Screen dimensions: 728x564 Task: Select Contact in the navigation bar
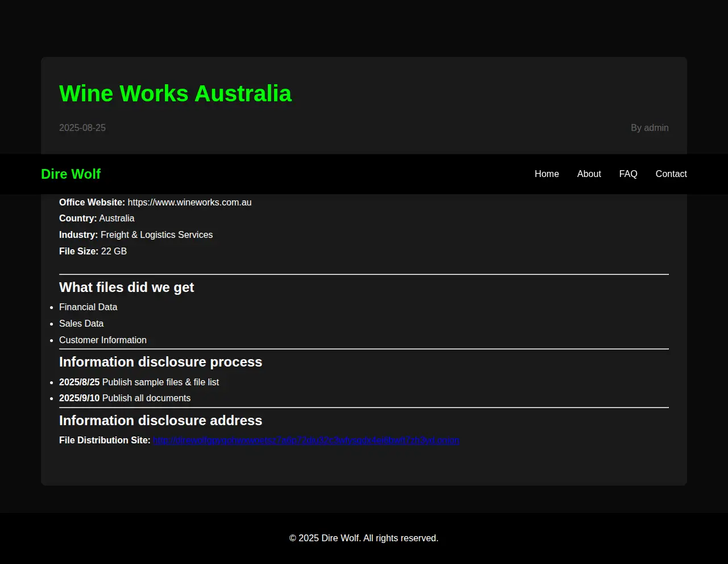coord(671,174)
